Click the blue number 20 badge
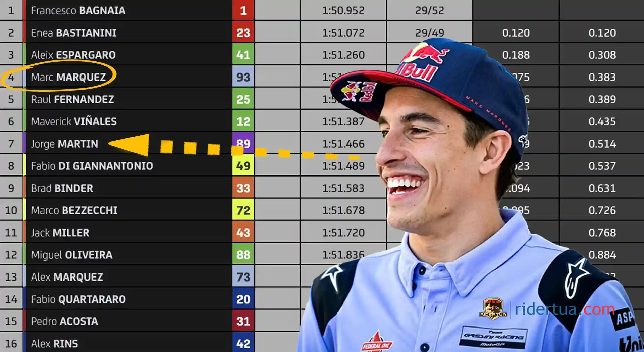The image size is (644, 352). coord(243,299)
